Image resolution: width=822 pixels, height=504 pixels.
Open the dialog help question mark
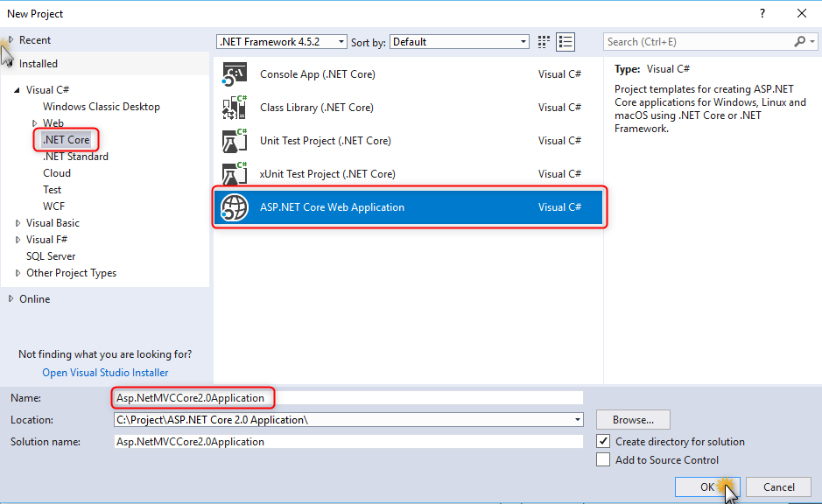762,13
